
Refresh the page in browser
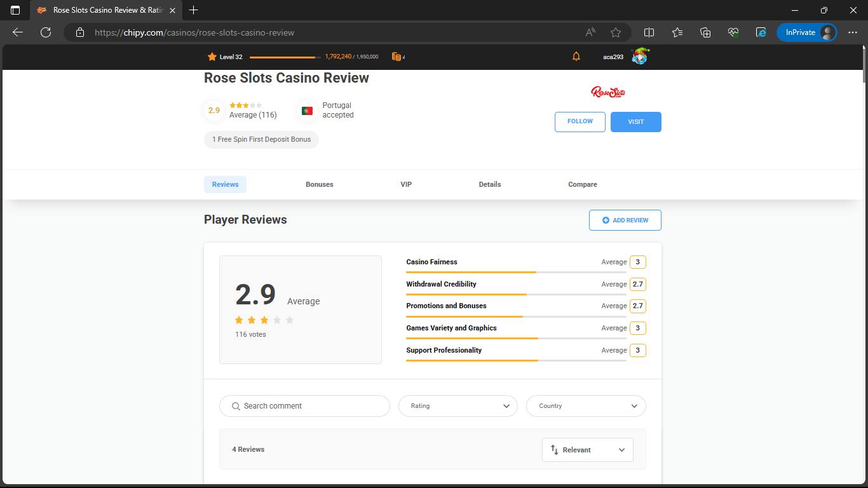point(46,32)
